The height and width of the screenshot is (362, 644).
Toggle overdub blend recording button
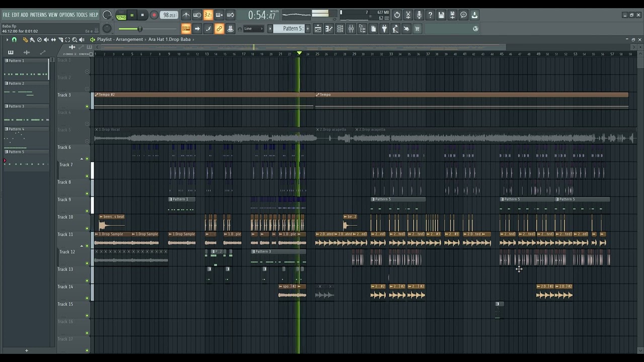[219, 15]
